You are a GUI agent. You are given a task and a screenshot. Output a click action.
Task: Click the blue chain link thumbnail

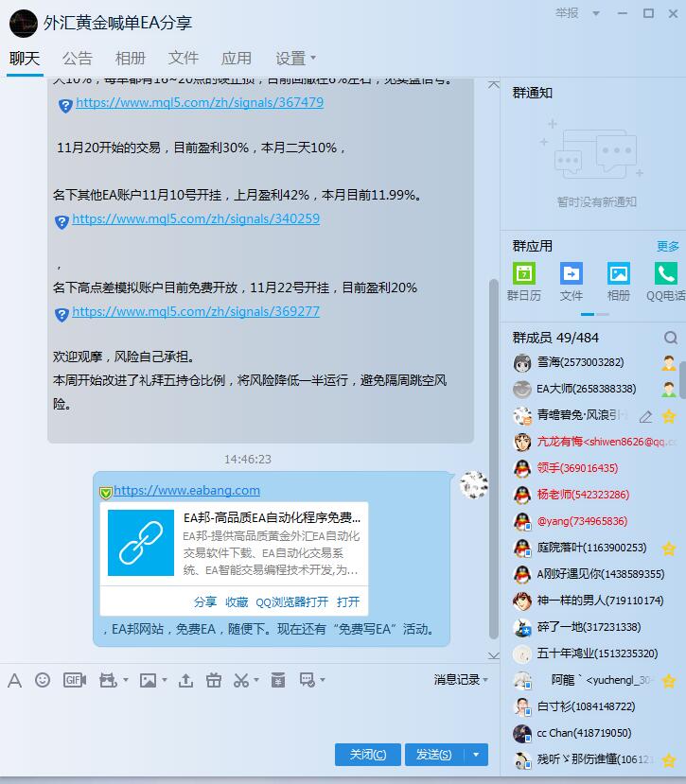pyautogui.click(x=141, y=543)
